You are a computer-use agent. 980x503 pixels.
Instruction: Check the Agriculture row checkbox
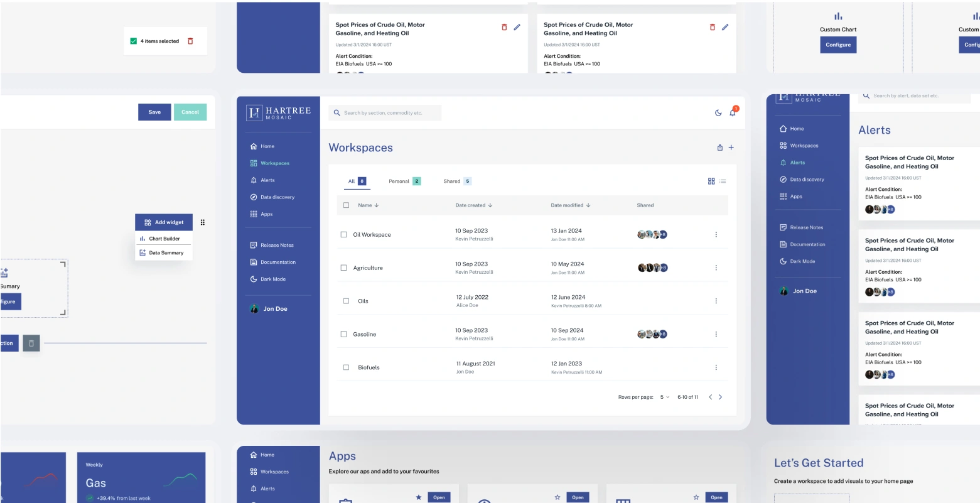pyautogui.click(x=343, y=268)
